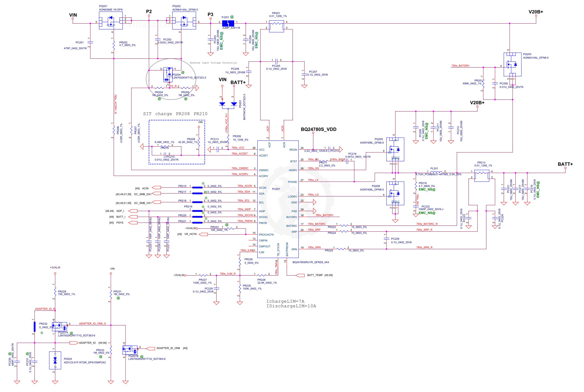Click the "780s_ACDET" net label
The width and height of the screenshot is (584, 392).
239,154
